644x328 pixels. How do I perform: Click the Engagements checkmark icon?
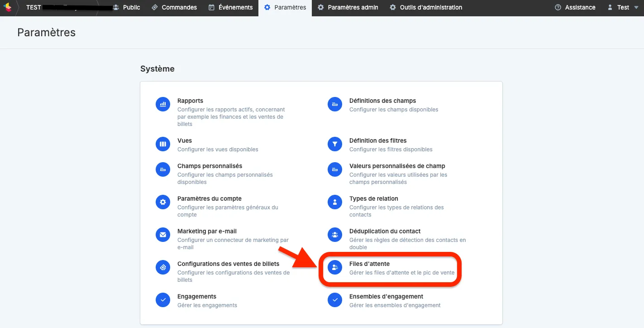163,300
